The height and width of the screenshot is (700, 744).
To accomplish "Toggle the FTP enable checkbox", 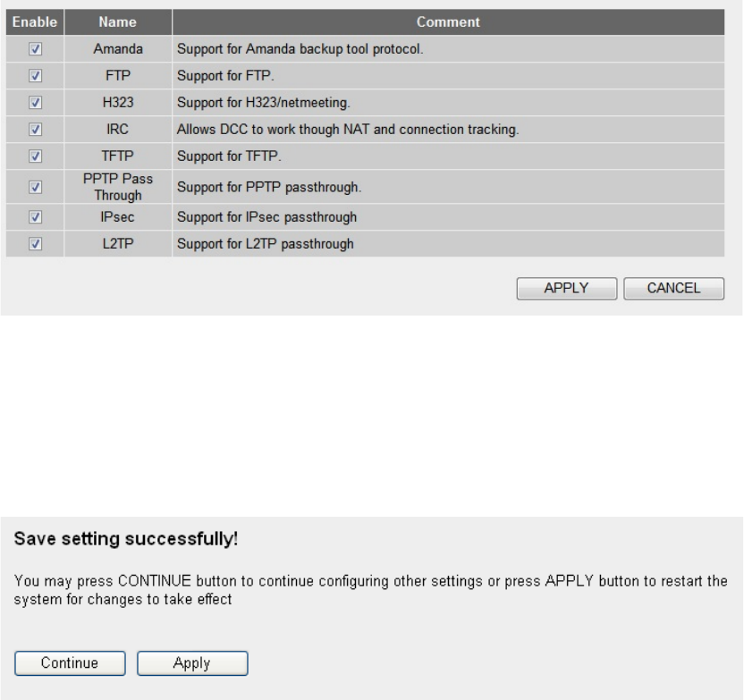I will click(x=35, y=76).
